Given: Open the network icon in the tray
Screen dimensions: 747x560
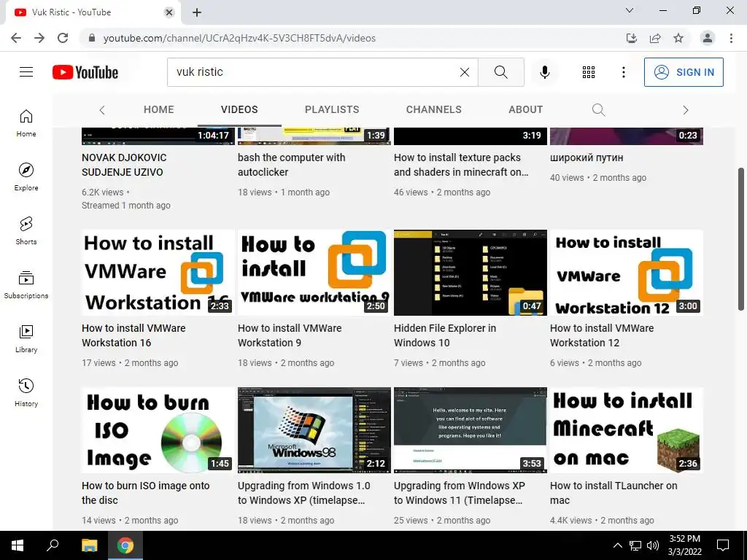Looking at the screenshot, I should (x=635, y=545).
